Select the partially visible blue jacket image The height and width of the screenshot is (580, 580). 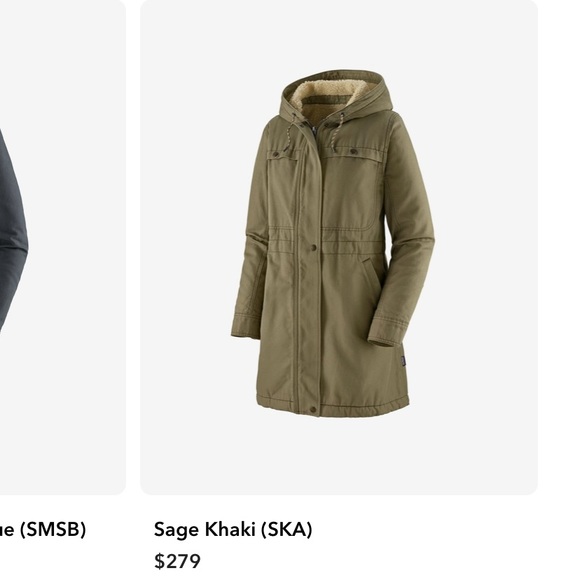pos(13,229)
